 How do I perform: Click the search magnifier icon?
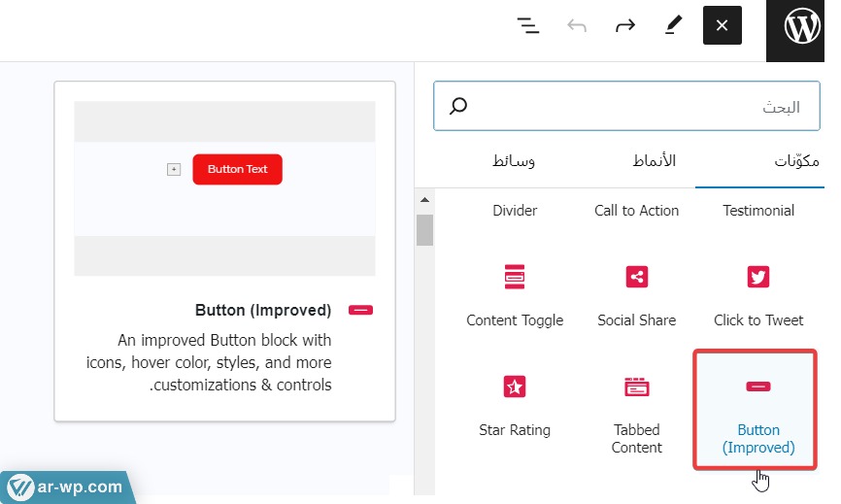[x=459, y=107]
